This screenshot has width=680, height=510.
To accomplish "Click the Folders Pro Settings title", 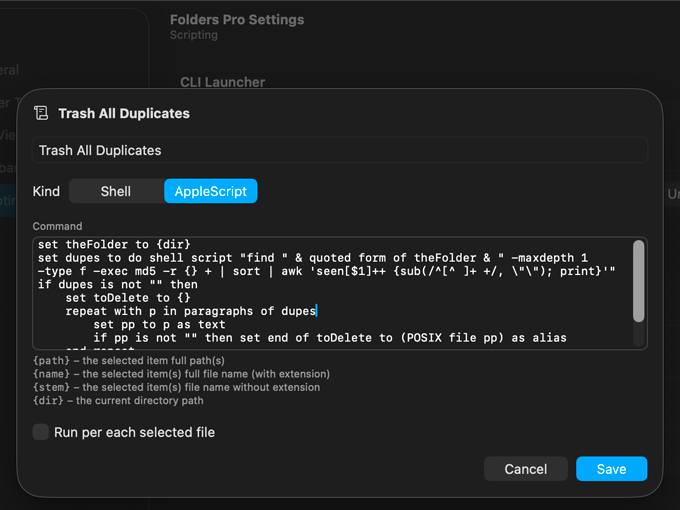I will click(237, 20).
